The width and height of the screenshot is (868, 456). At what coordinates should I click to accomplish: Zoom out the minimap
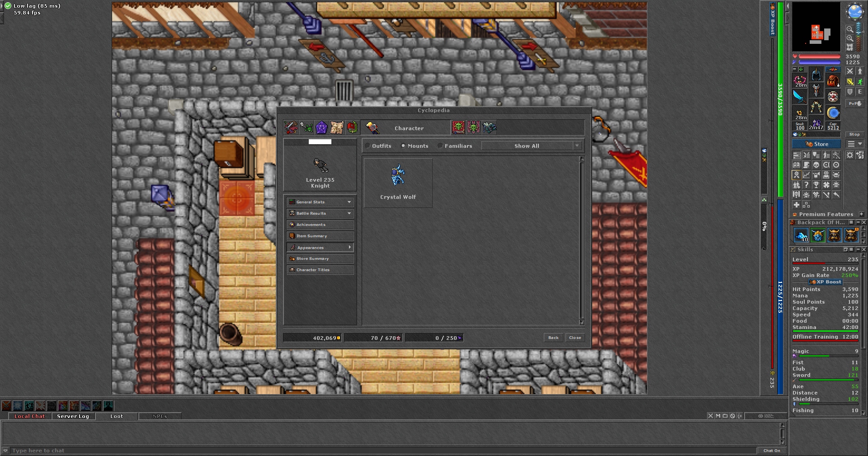pos(850,29)
